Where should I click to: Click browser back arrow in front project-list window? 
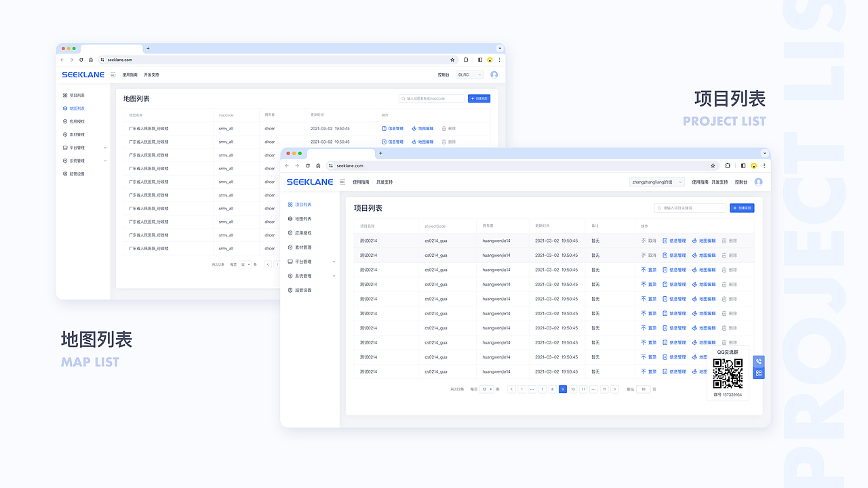click(287, 165)
